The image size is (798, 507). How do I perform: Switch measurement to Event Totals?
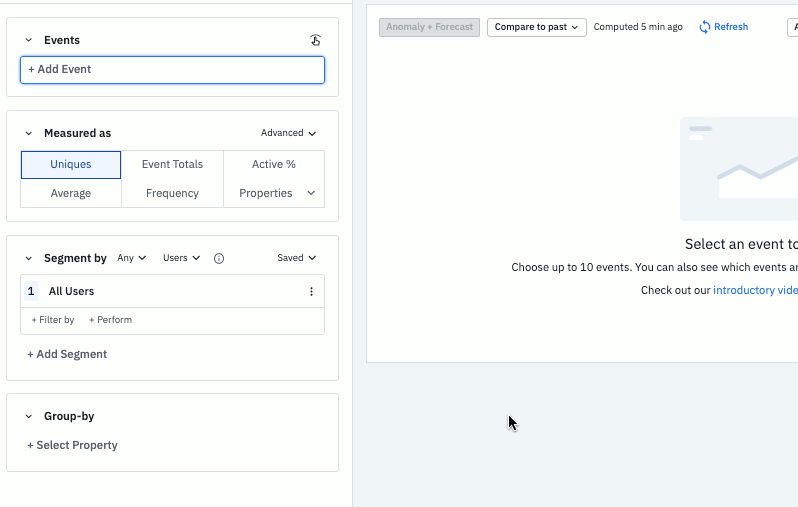[x=172, y=164]
